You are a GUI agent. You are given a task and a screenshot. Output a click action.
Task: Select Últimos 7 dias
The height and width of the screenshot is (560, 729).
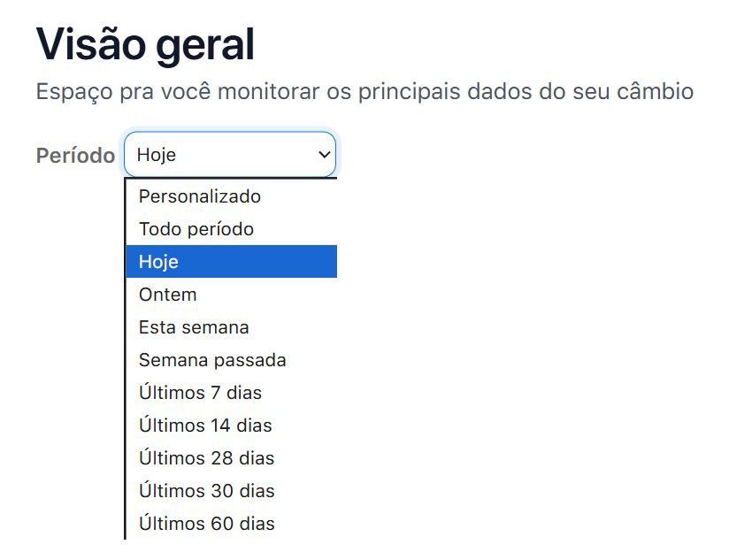200,393
